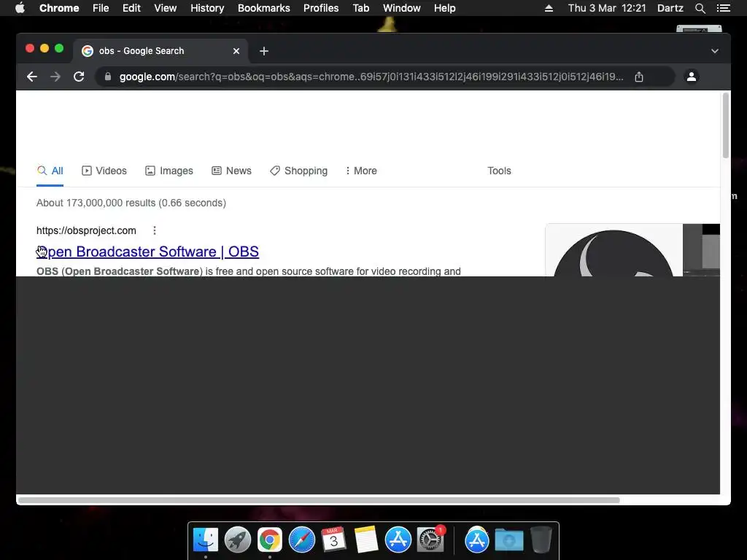Open Calendar icon in Dock

tap(333, 540)
